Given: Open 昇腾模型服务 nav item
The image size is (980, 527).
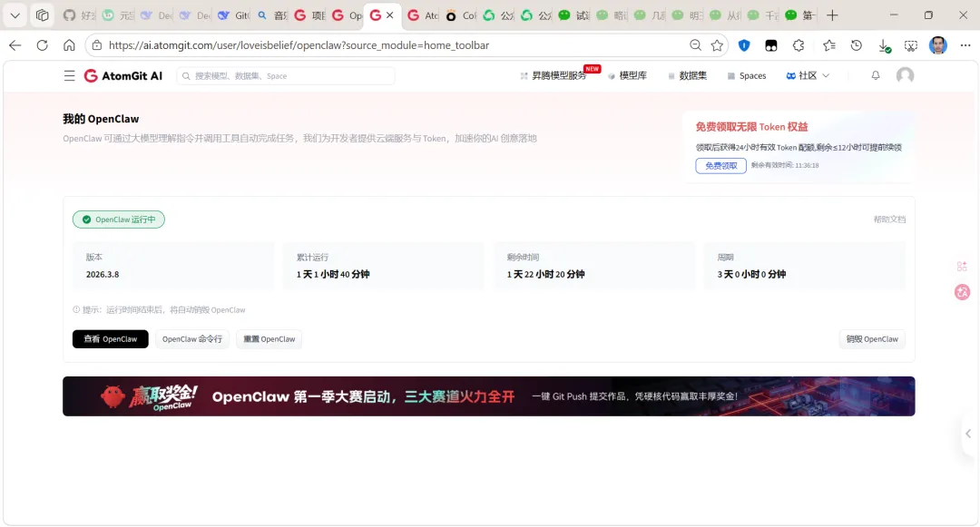Looking at the screenshot, I should coord(554,75).
